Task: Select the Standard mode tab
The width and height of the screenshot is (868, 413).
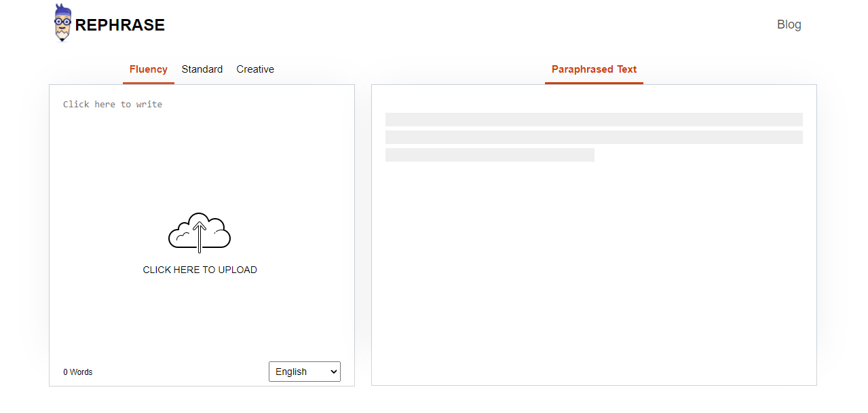Action: tap(202, 69)
